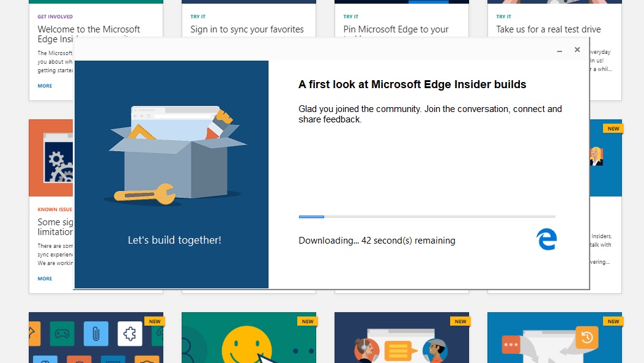Image resolution: width=644 pixels, height=363 pixels.
Task: Click the gear icon on the orange card
Action: (x=57, y=160)
